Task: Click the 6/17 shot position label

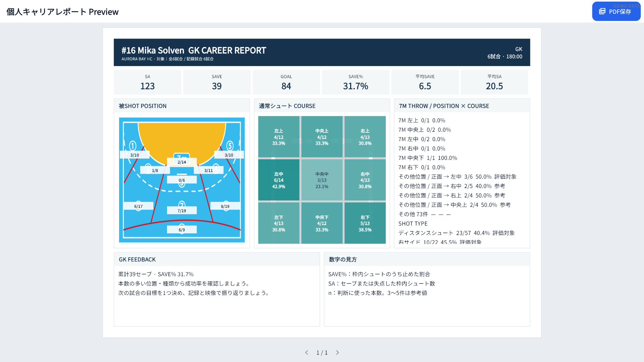Action: [x=138, y=206]
